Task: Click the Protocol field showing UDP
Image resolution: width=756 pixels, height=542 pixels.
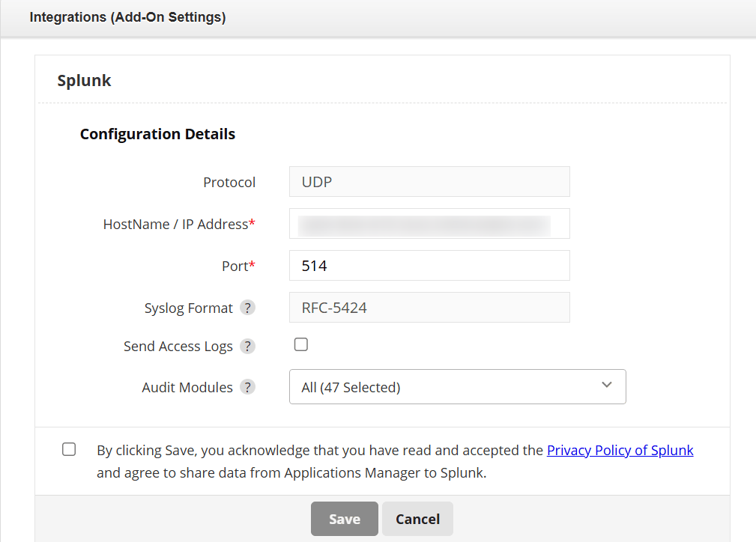Action: 429,181
